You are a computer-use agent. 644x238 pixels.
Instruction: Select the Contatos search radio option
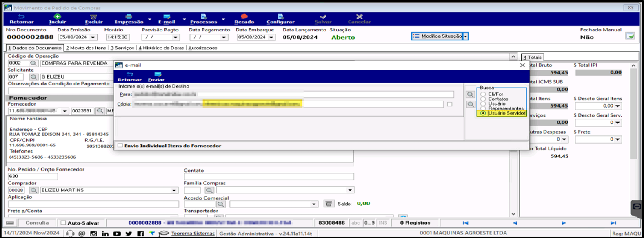click(x=483, y=99)
